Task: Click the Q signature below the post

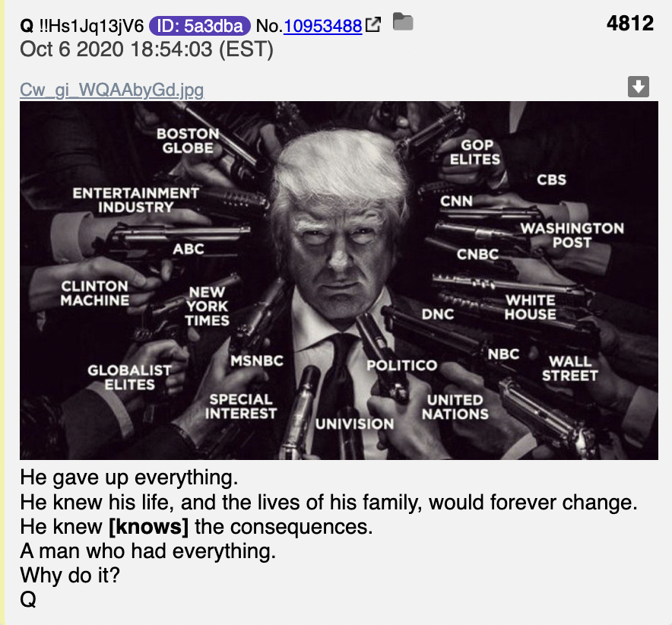Action: 28,599
